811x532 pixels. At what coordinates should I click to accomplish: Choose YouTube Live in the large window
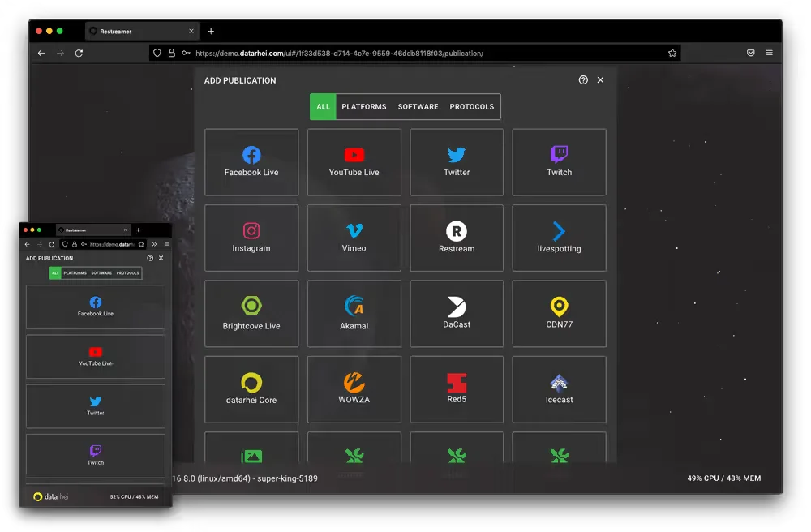click(x=354, y=162)
